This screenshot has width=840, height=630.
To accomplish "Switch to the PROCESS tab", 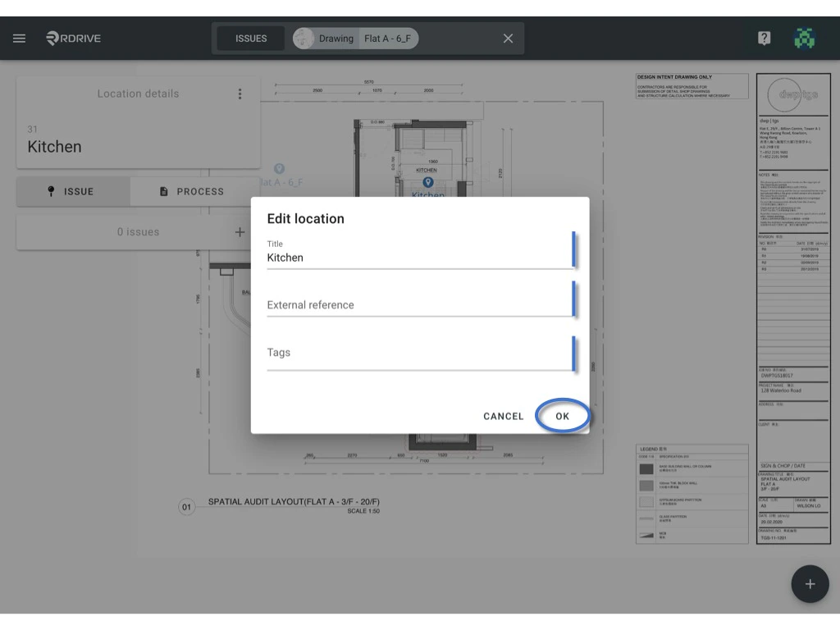I will [x=200, y=191].
